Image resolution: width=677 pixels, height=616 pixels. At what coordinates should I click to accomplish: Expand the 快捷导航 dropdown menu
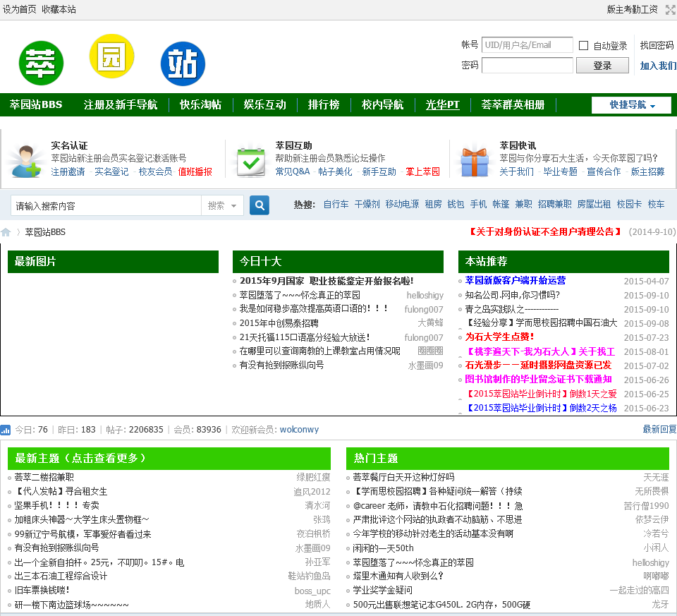coord(631,105)
